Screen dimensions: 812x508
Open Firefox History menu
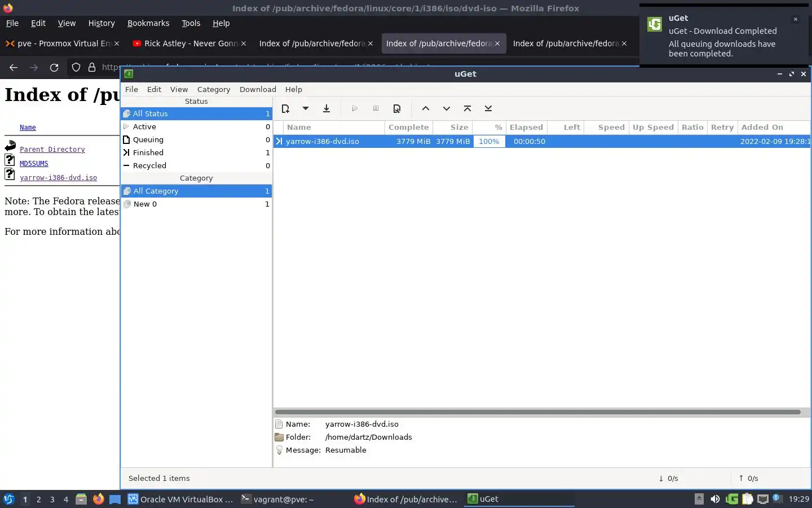[x=101, y=23]
